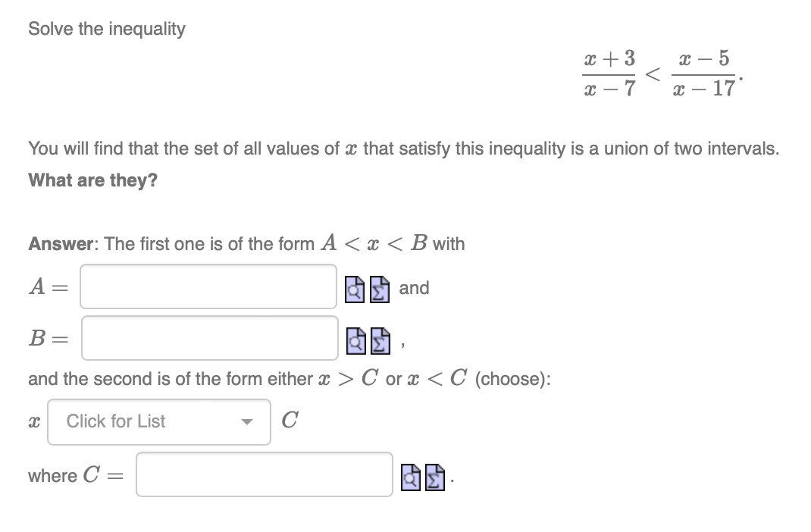Click the 'where C =' label
Image resolution: width=811 pixels, height=532 pixels.
(76, 476)
